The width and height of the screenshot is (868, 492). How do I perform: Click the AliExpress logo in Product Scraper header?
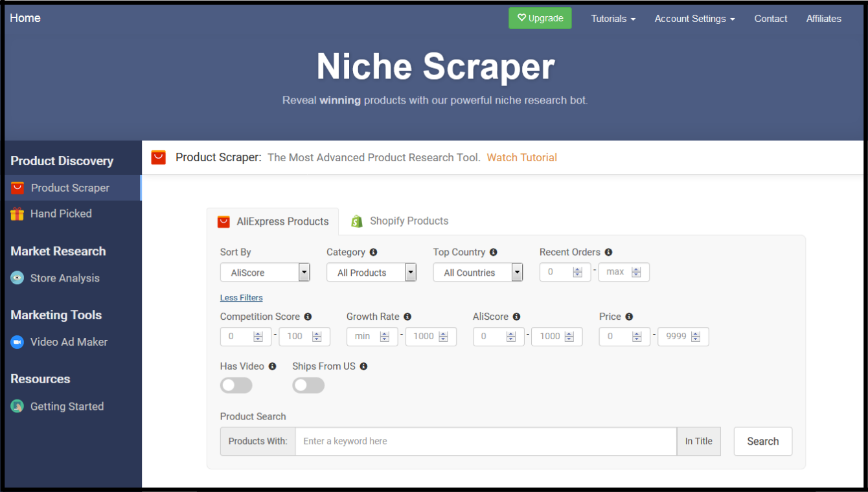coord(159,157)
